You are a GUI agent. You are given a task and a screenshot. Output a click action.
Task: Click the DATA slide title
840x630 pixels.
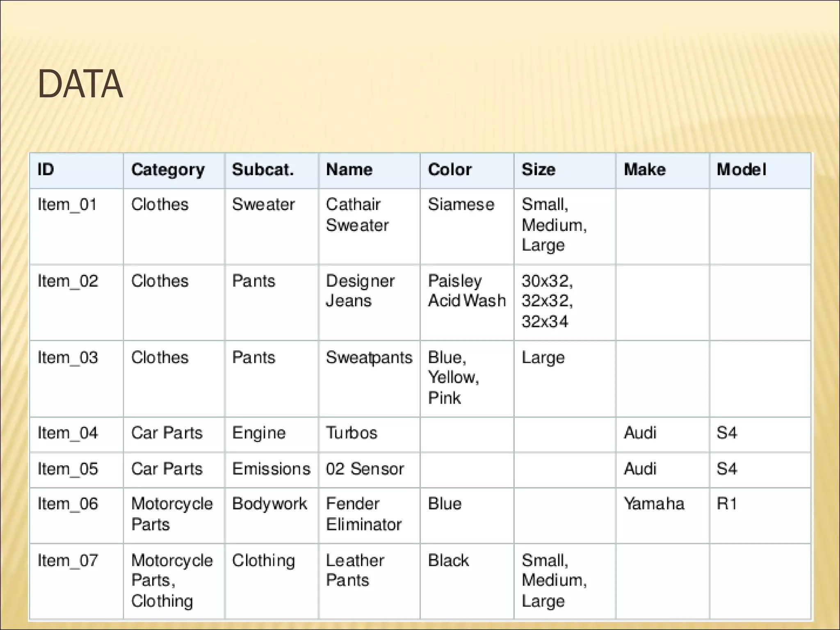click(x=80, y=84)
